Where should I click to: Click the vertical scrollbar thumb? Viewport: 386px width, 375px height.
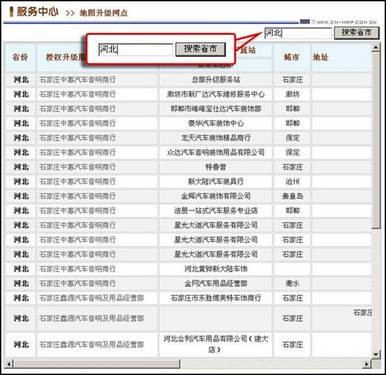376,140
